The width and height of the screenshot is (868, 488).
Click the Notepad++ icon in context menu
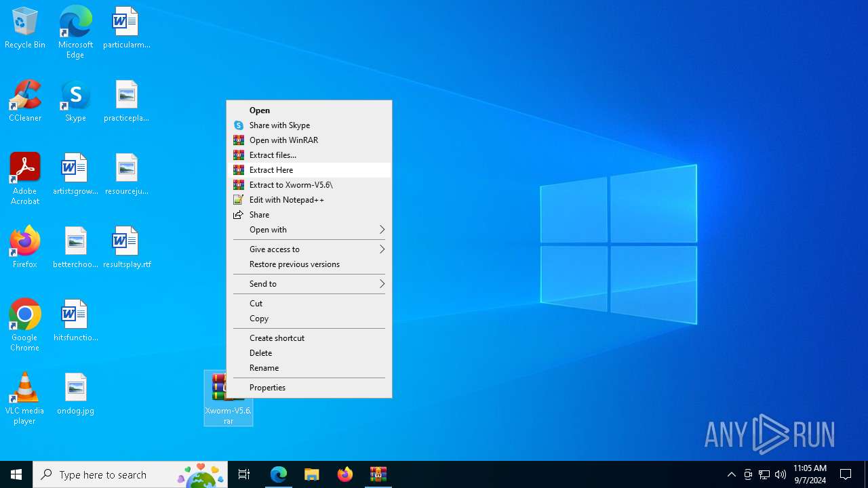click(x=239, y=200)
